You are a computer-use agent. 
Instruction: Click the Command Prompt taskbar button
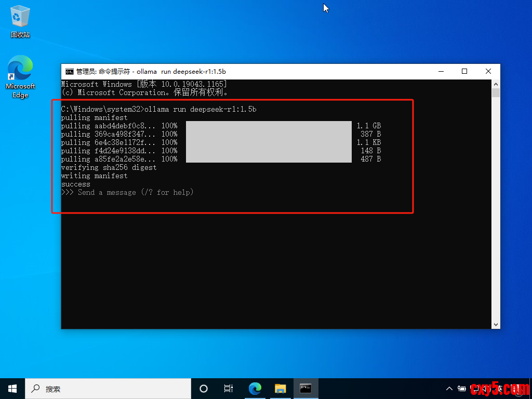click(305, 388)
